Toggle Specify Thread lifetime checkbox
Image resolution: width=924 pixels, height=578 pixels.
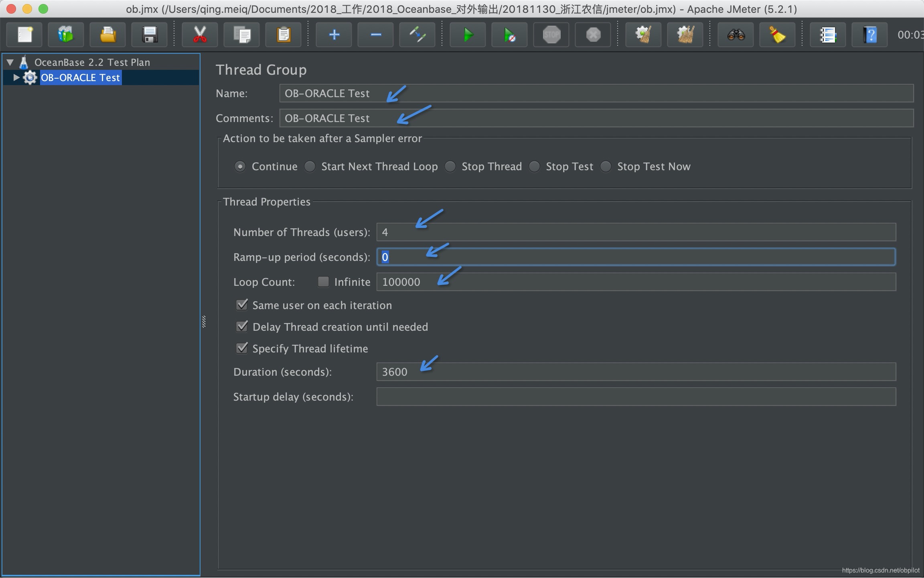tap(242, 348)
